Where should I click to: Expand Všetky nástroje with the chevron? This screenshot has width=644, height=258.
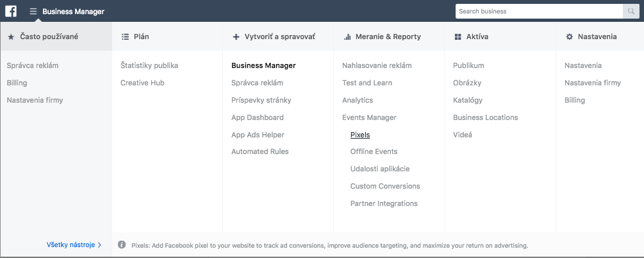coord(99,245)
